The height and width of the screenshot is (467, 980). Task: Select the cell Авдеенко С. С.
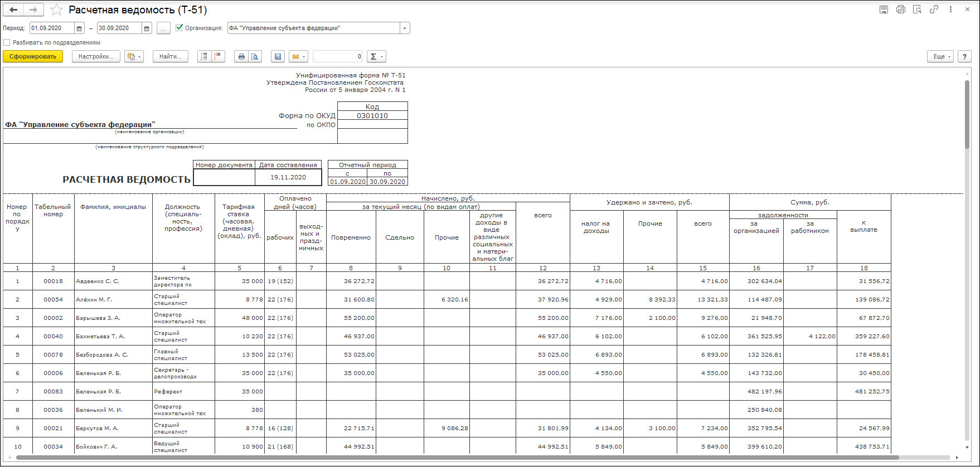113,281
